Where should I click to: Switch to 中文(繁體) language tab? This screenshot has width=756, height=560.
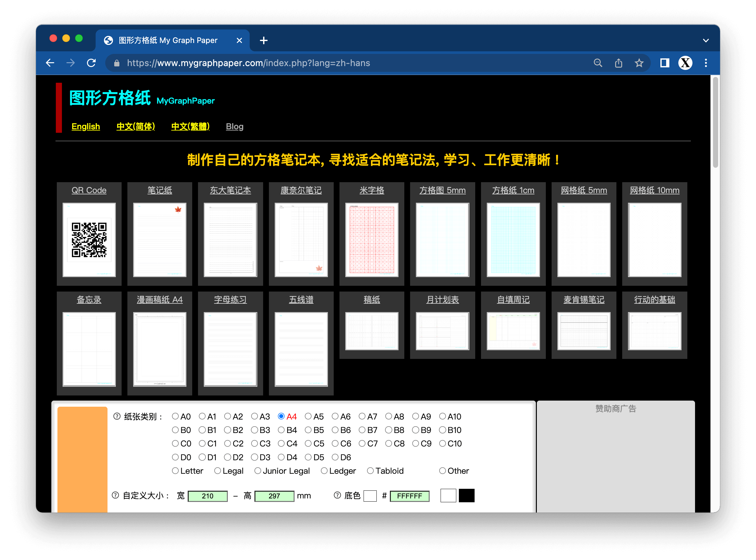click(190, 126)
